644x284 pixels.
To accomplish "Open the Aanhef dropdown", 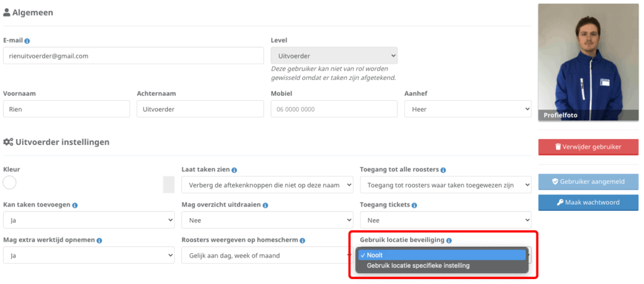I will (x=467, y=109).
